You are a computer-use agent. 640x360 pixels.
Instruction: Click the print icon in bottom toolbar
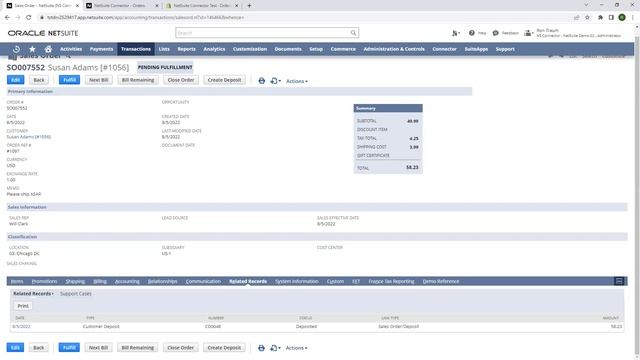(x=261, y=348)
